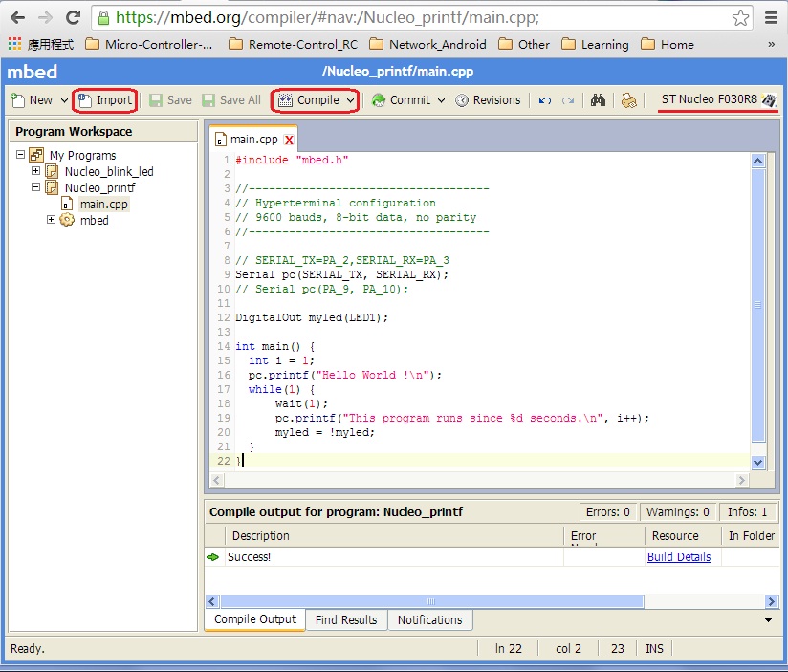The height and width of the screenshot is (672, 788).
Task: Expand the mbed library node
Action: (51, 220)
